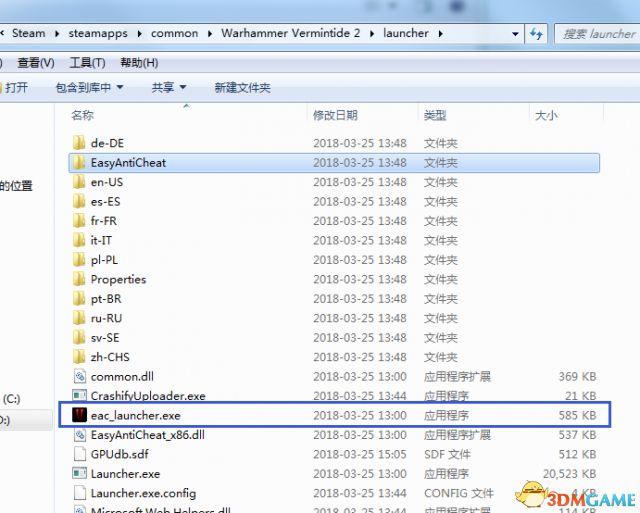Click the EasyAntiCheat_x86.dll file icon
The image size is (640, 513).
80,435
